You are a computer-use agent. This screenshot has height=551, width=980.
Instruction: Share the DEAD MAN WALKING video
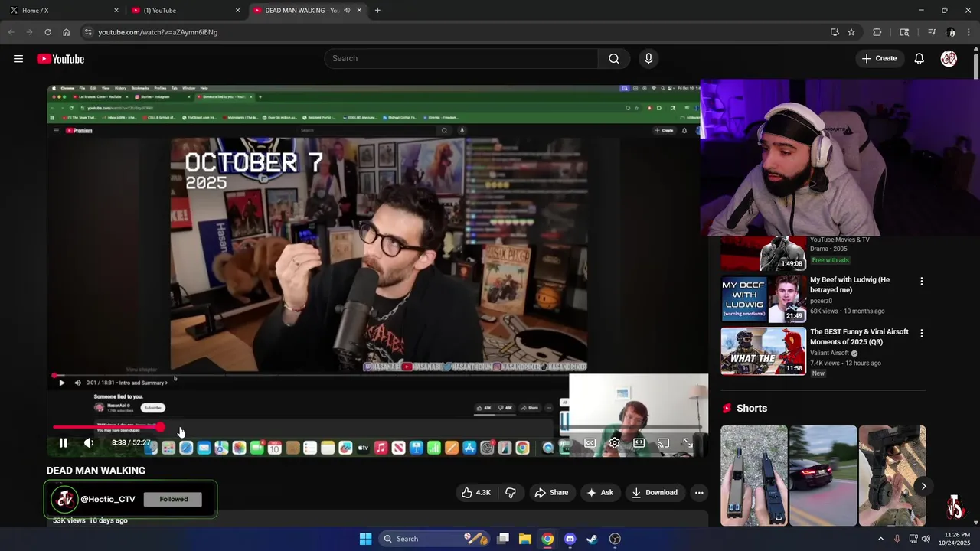pos(551,493)
